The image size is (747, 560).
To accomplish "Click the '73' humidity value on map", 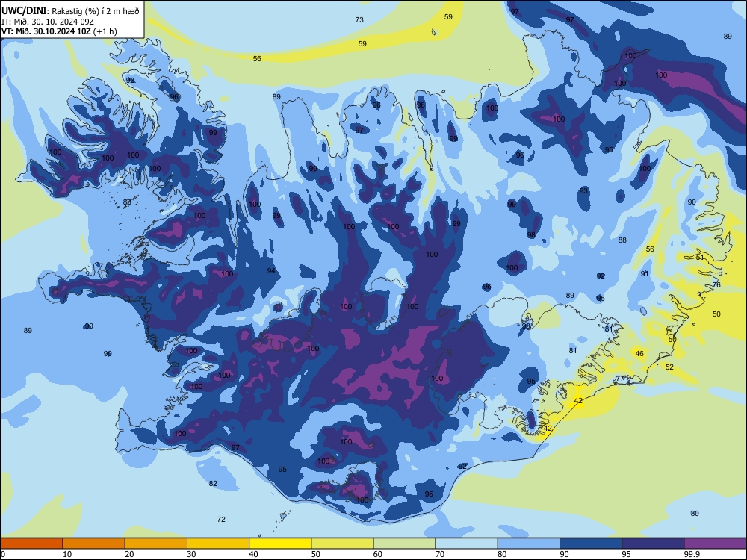I will [359, 19].
